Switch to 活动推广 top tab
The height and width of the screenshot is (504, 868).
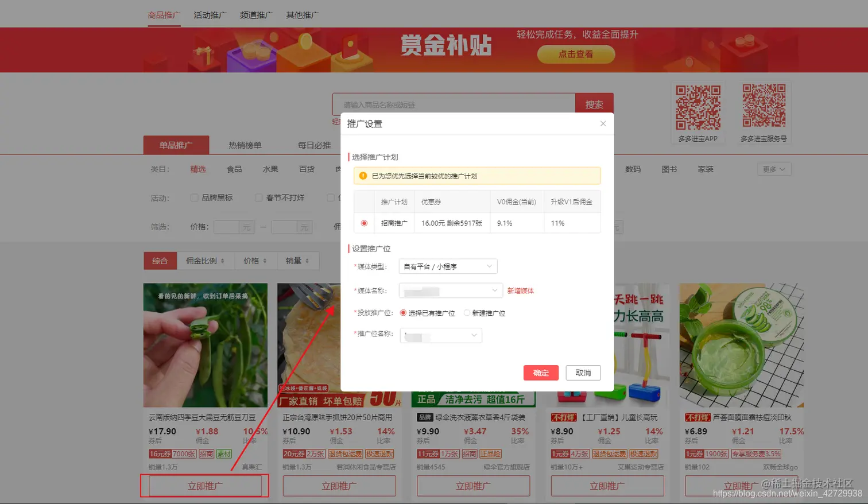pos(210,15)
